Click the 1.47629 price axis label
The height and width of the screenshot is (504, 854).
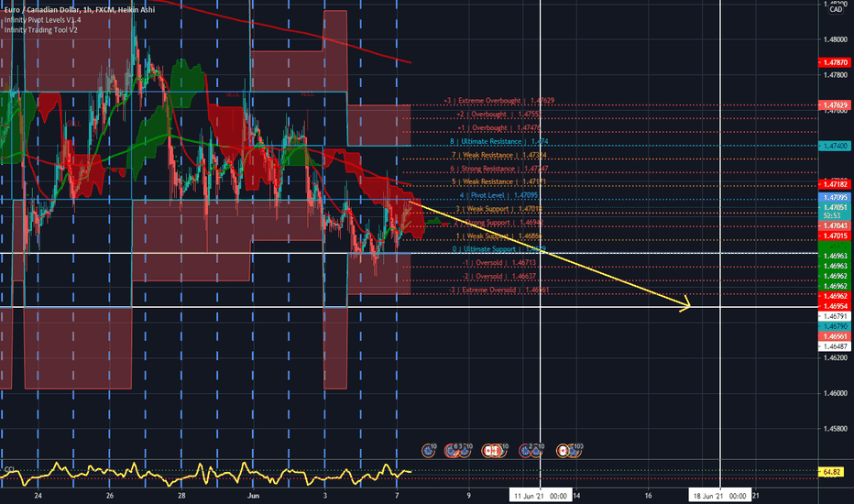[x=835, y=105]
